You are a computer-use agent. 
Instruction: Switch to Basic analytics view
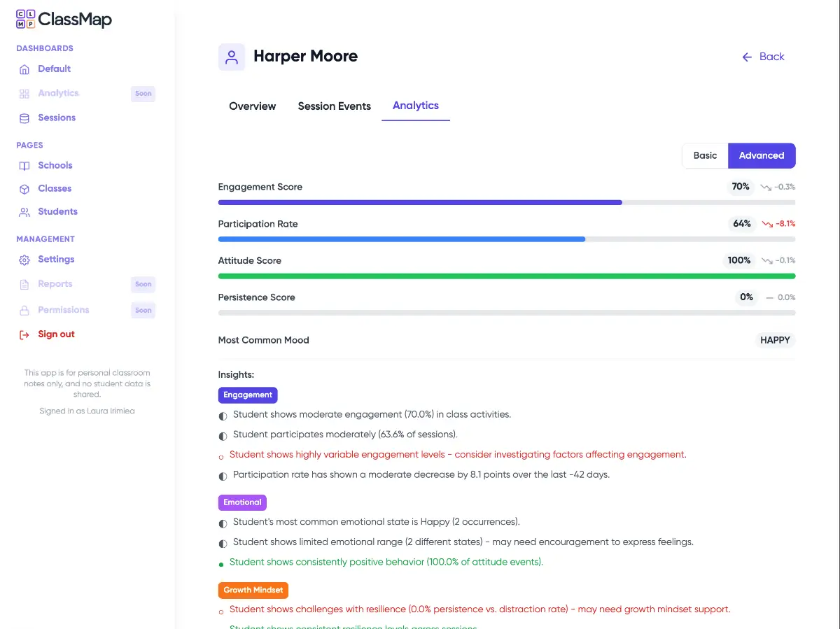(705, 155)
